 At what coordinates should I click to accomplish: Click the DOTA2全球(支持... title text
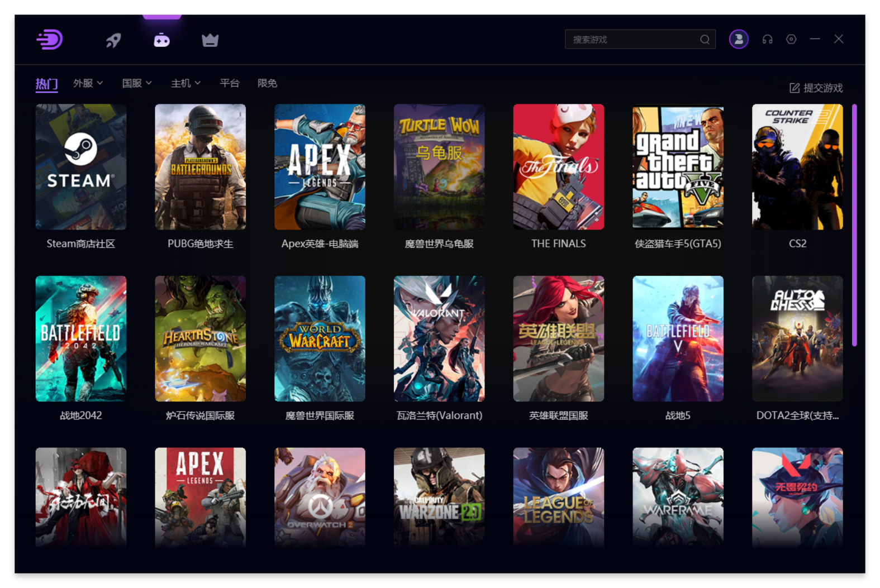pyautogui.click(x=797, y=415)
